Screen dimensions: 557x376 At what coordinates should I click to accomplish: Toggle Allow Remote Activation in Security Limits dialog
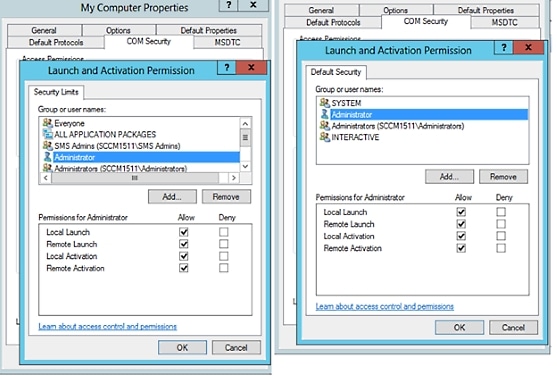pyautogui.click(x=184, y=268)
